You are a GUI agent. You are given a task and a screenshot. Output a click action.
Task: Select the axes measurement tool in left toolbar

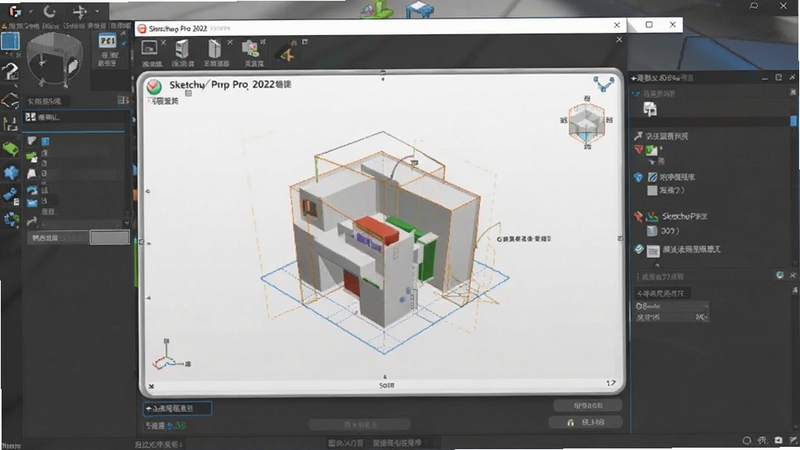click(10, 124)
